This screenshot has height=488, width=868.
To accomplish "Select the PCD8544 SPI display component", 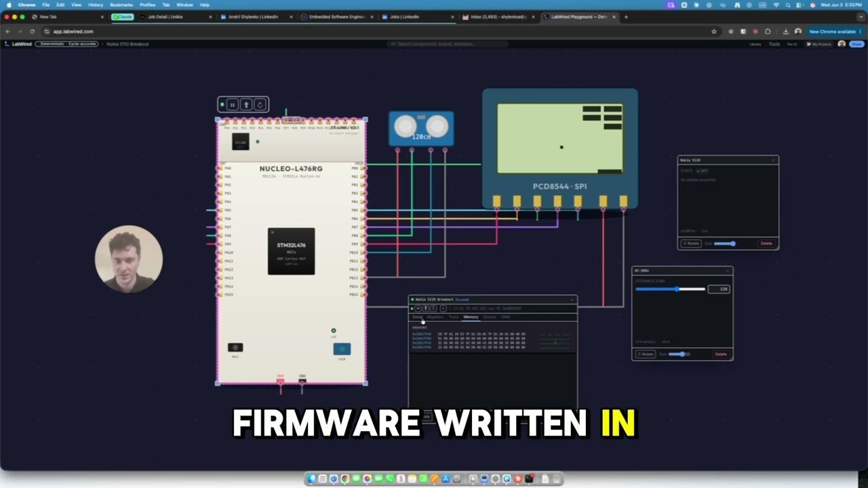I will [x=560, y=148].
